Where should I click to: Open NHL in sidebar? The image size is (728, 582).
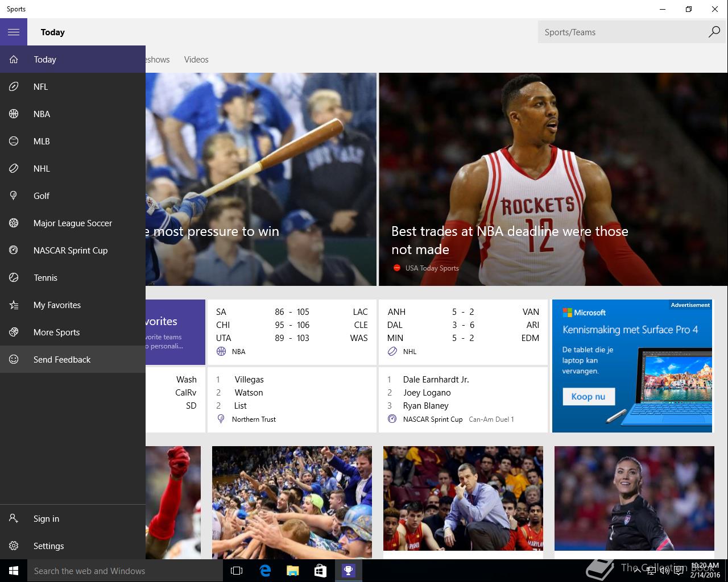click(x=73, y=168)
